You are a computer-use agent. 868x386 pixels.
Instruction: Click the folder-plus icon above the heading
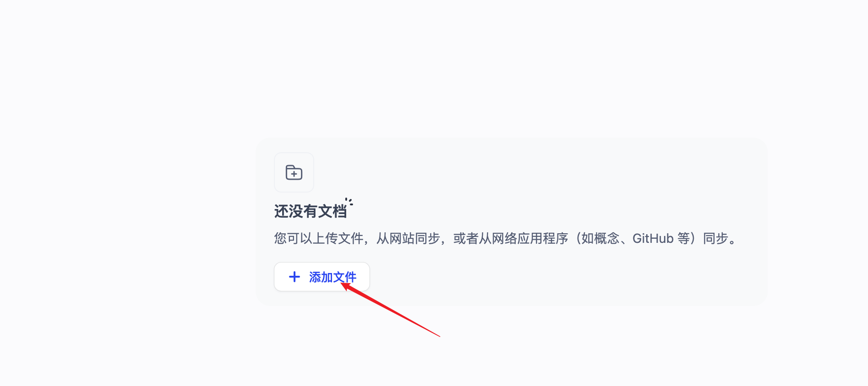(294, 172)
